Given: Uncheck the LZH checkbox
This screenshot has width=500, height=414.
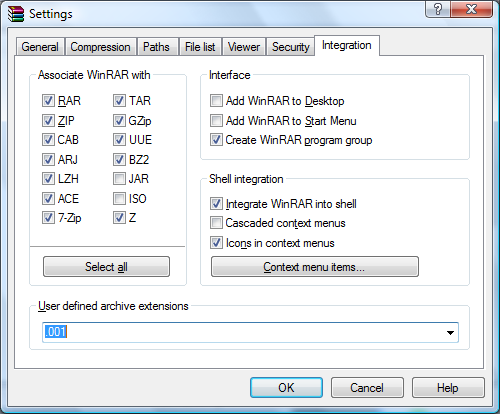Looking at the screenshot, I should point(48,179).
